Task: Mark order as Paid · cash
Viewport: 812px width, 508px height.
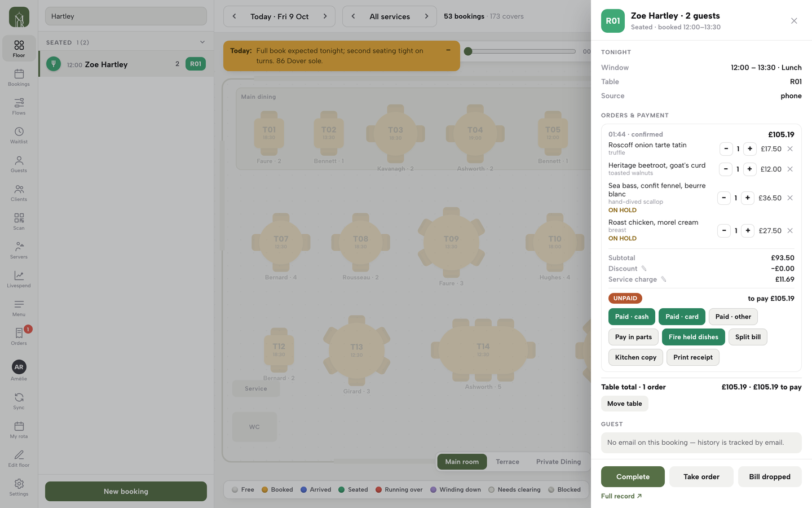Action: pyautogui.click(x=632, y=317)
